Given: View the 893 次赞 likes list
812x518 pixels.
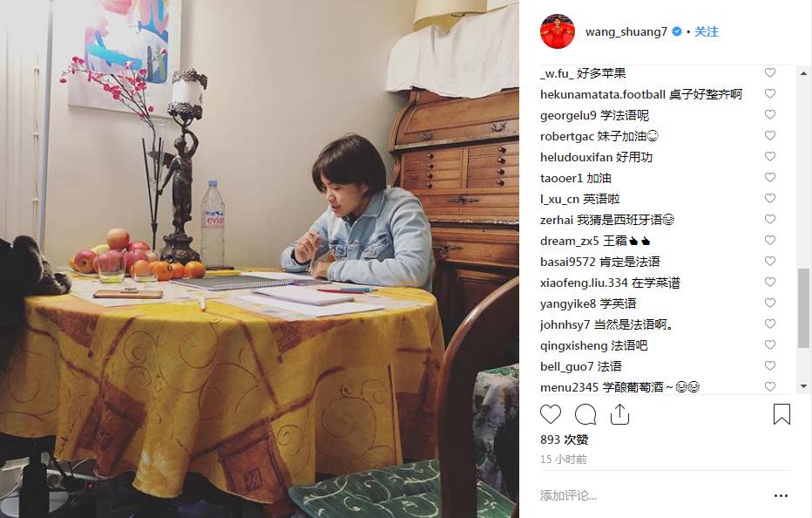Looking at the screenshot, I should point(564,440).
